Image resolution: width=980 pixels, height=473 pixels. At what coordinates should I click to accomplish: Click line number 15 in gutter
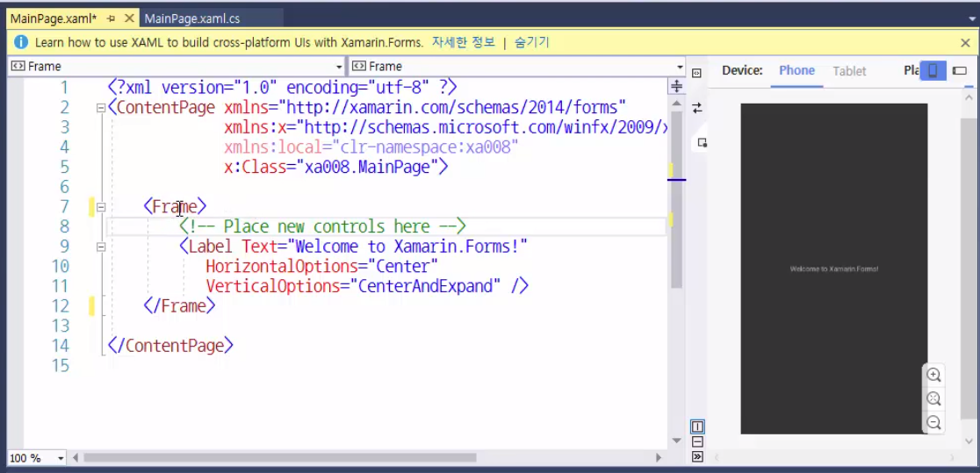60,366
